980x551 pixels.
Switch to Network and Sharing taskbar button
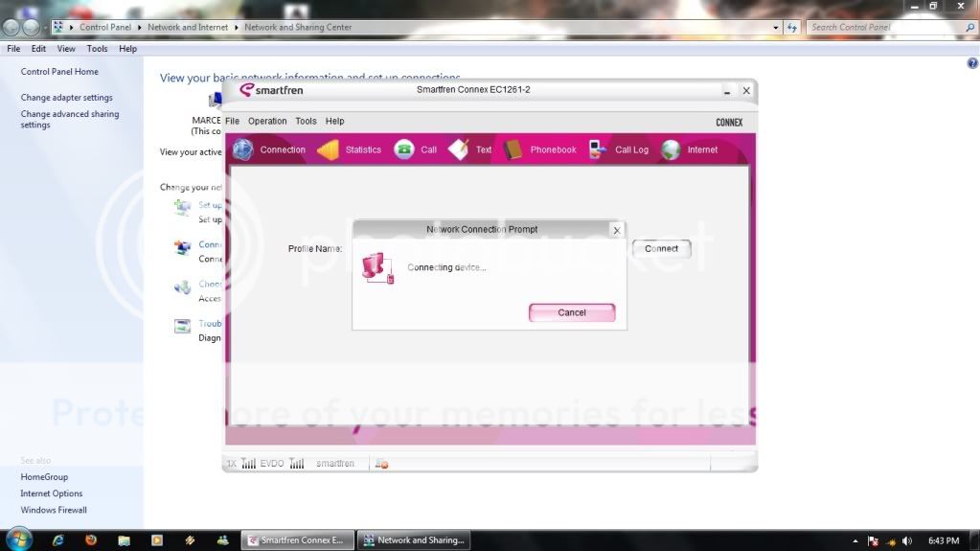416,540
